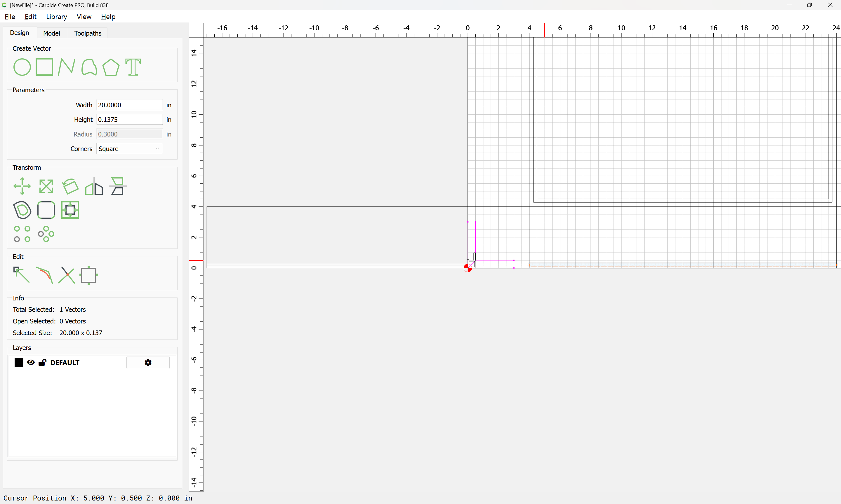Open the Library menu
Screen dimensions: 841x504
56,17
